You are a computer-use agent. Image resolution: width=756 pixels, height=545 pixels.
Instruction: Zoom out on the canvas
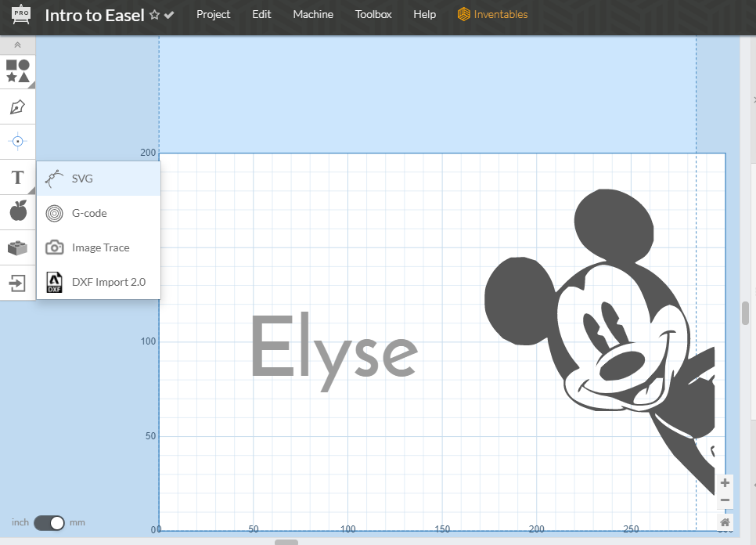click(725, 500)
